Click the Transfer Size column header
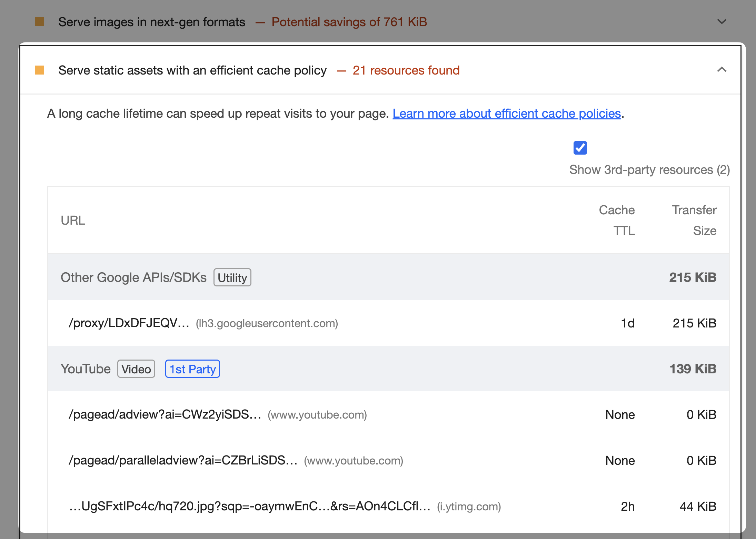This screenshot has height=539, width=756. (x=694, y=220)
